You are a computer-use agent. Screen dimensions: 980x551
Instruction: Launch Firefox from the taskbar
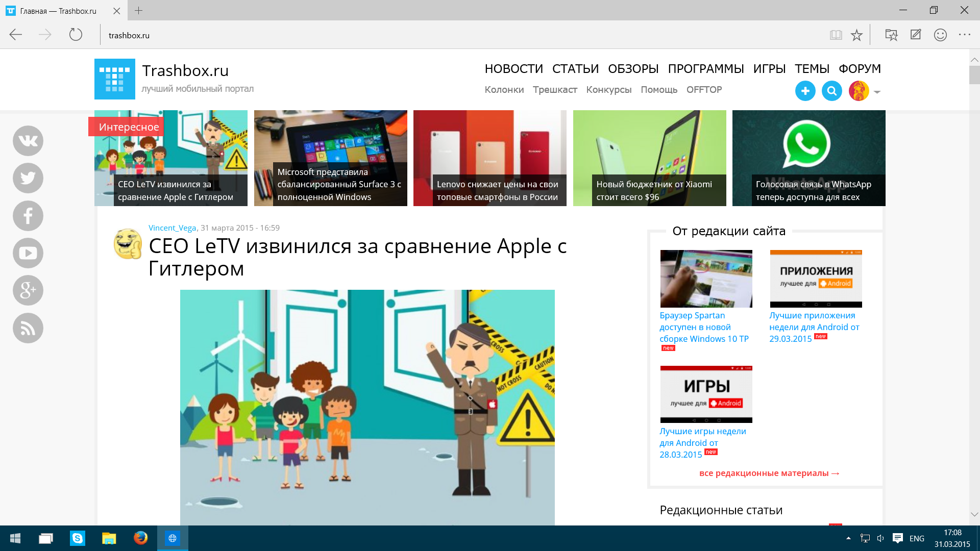(x=140, y=538)
